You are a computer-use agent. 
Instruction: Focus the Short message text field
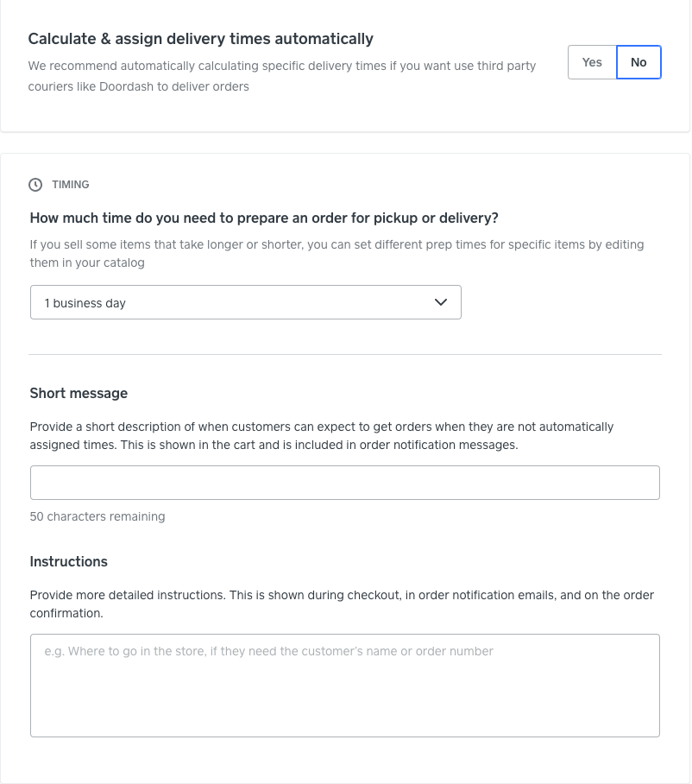coord(344,483)
